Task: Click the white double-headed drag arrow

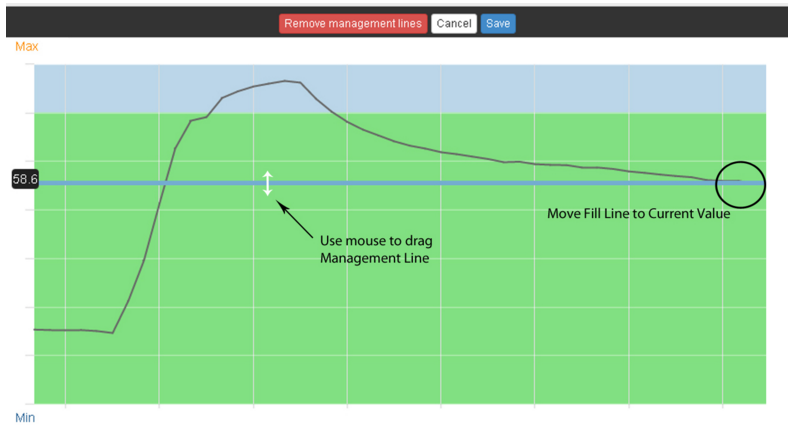Action: (x=268, y=183)
